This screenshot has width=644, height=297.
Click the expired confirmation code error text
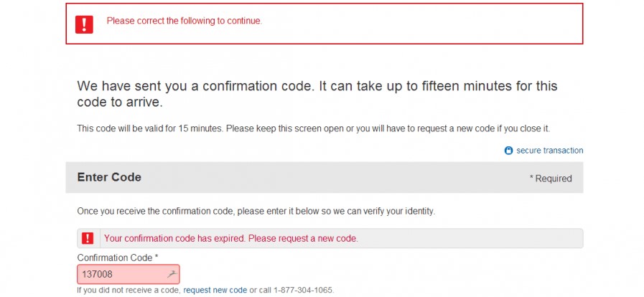(230, 238)
